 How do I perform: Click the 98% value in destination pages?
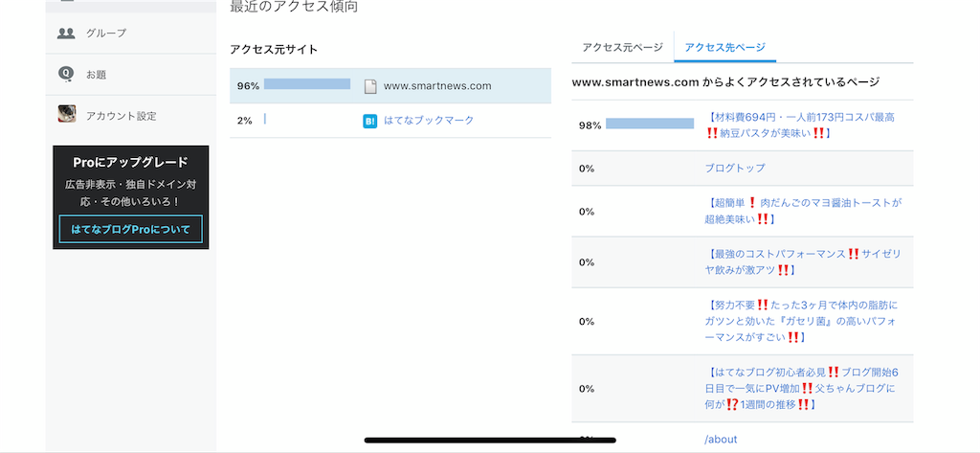tap(590, 125)
